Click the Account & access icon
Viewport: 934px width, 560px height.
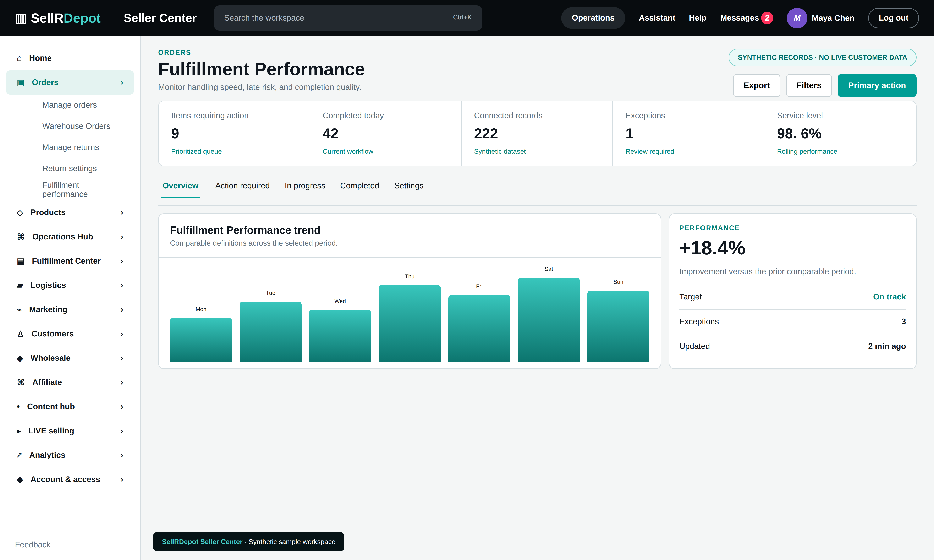click(x=20, y=480)
